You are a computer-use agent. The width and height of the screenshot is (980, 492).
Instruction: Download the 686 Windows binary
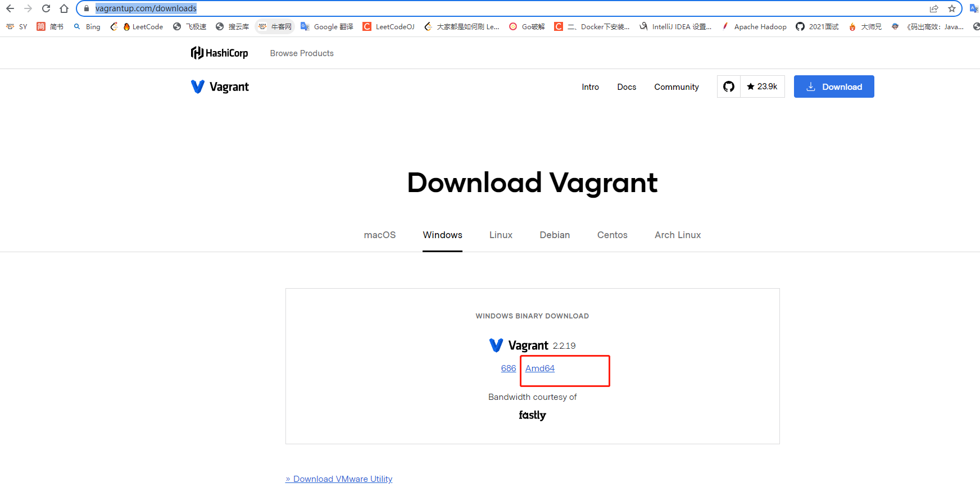pos(509,368)
